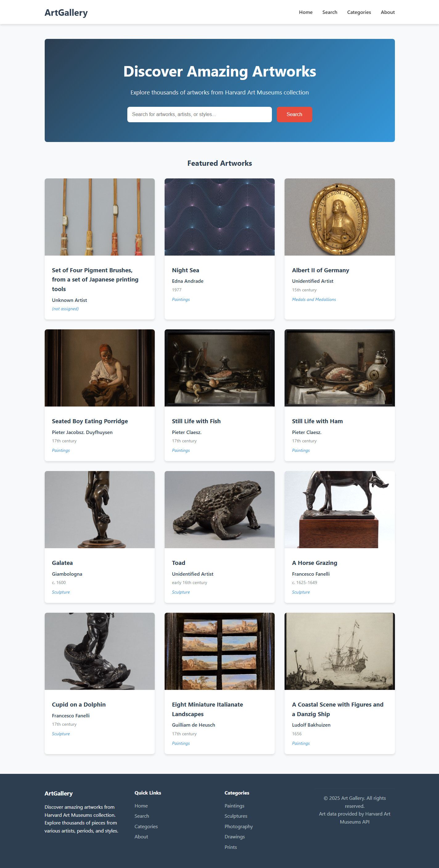Select the Toad sculpture thumbnail

click(219, 510)
